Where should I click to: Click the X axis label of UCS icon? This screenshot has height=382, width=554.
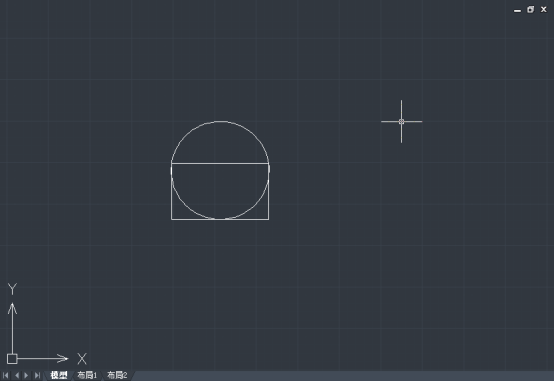tap(82, 359)
